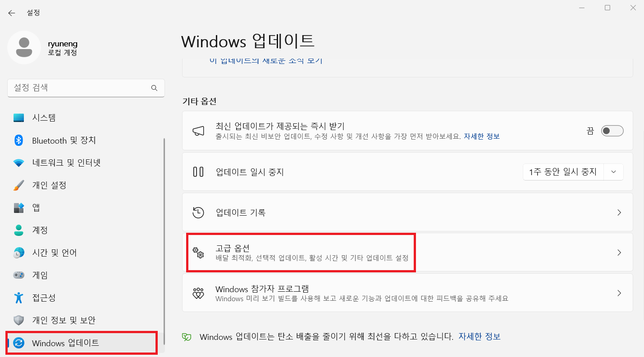This screenshot has width=644, height=357.
Task: Expand 업데이트 기록 chevron
Action: coord(619,212)
